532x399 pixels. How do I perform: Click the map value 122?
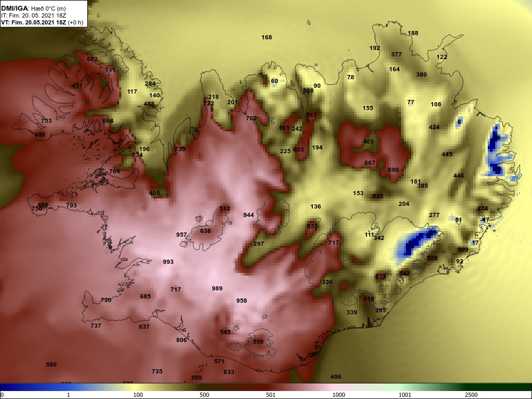pyautogui.click(x=442, y=57)
